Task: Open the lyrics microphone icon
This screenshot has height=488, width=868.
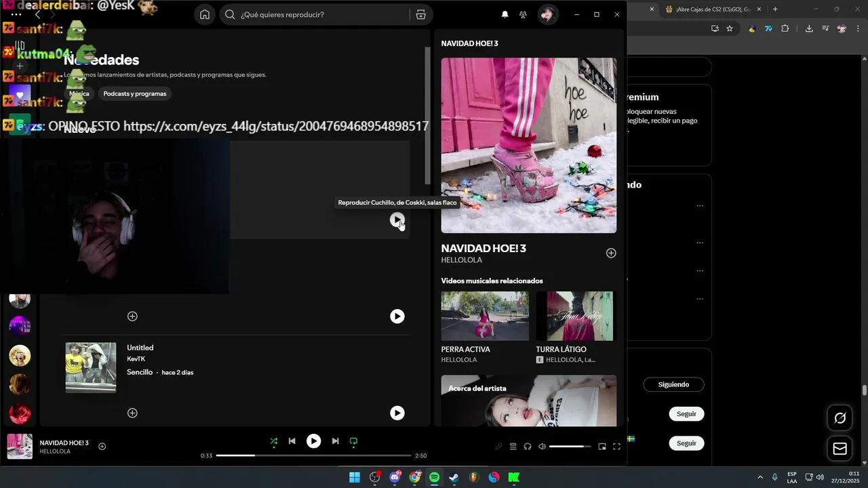Action: pos(499,447)
